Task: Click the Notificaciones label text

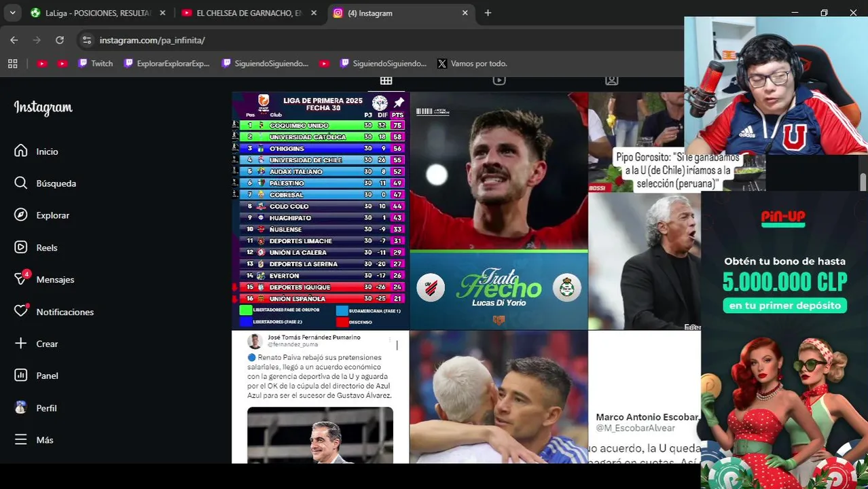Action: coord(65,312)
